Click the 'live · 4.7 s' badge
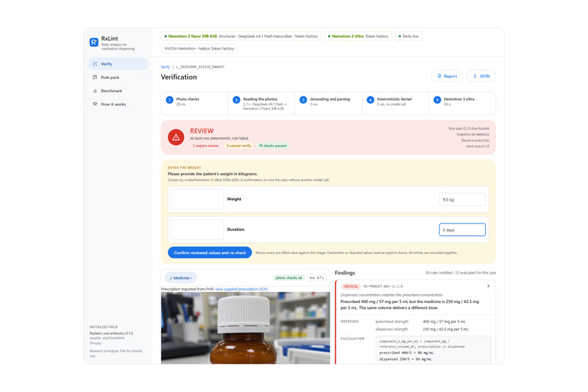This screenshot has height=392, width=588. (x=317, y=278)
